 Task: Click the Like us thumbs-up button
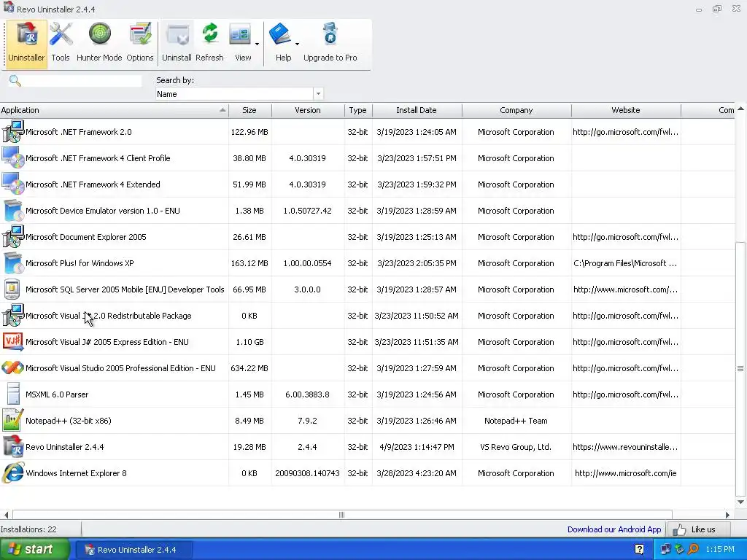[x=698, y=529]
